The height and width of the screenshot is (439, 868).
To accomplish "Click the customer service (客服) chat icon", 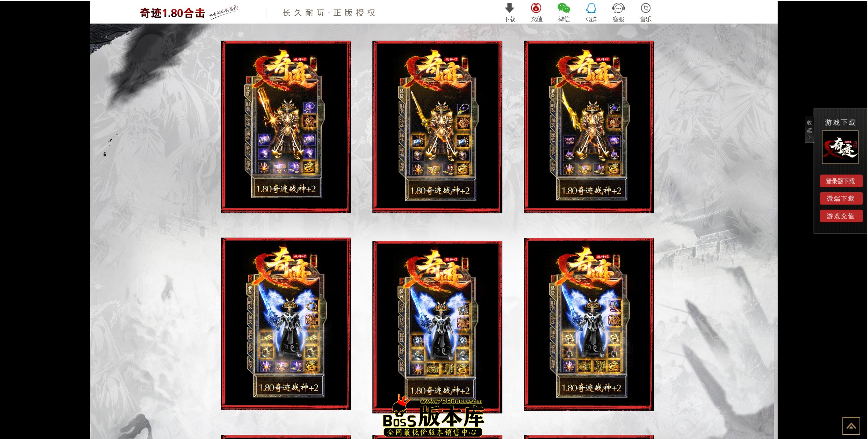I will tap(618, 8).
